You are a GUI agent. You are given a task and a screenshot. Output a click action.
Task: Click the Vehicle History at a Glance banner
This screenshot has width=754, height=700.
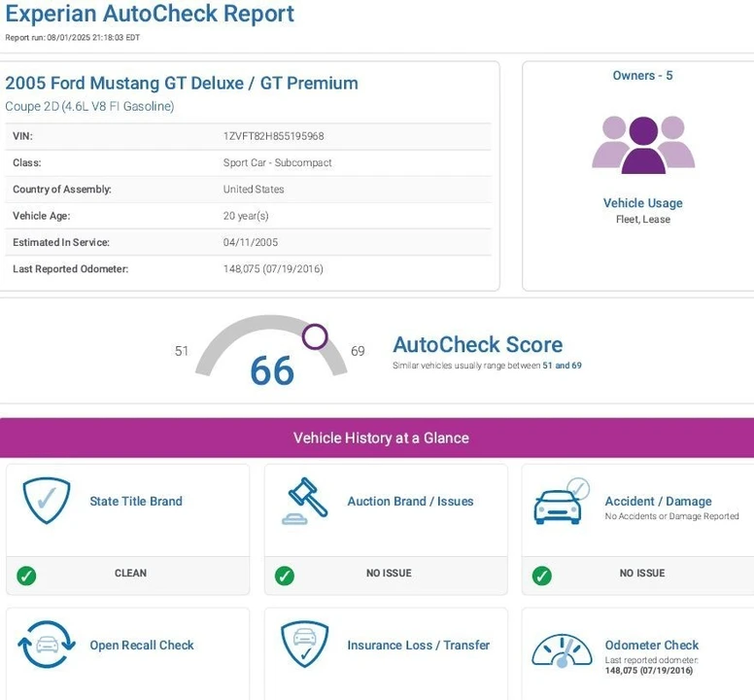coord(377,437)
